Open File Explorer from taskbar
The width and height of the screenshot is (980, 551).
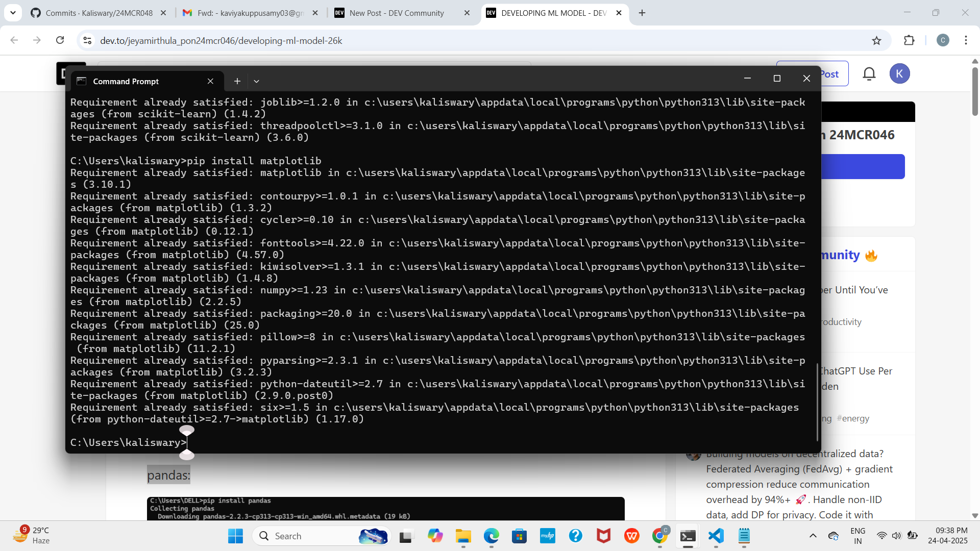463,536
